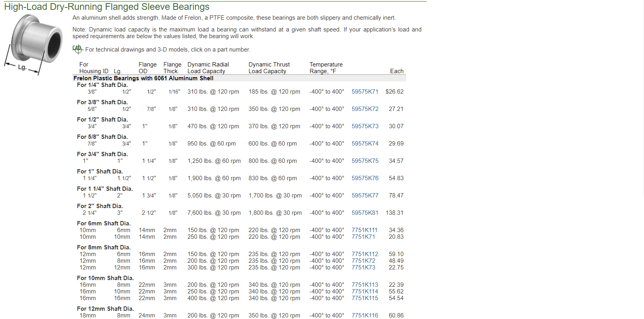
Task: Click the 950 lbs. @ 60 rpm radial capacity
Action: [212, 144]
